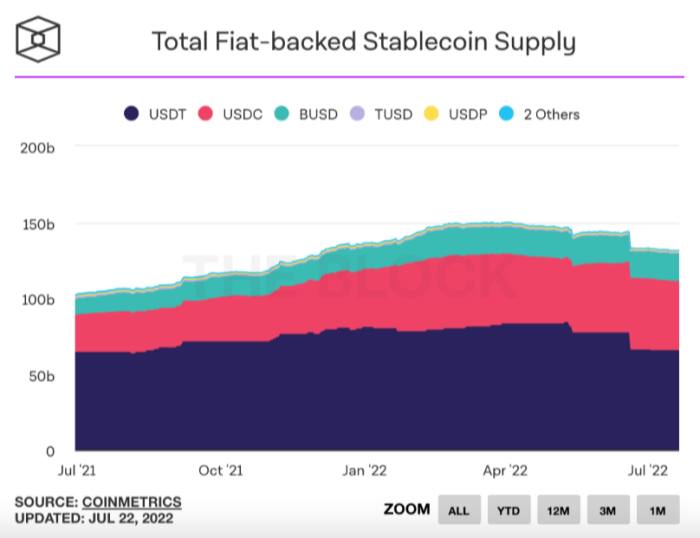Click the chart title text

tap(363, 41)
